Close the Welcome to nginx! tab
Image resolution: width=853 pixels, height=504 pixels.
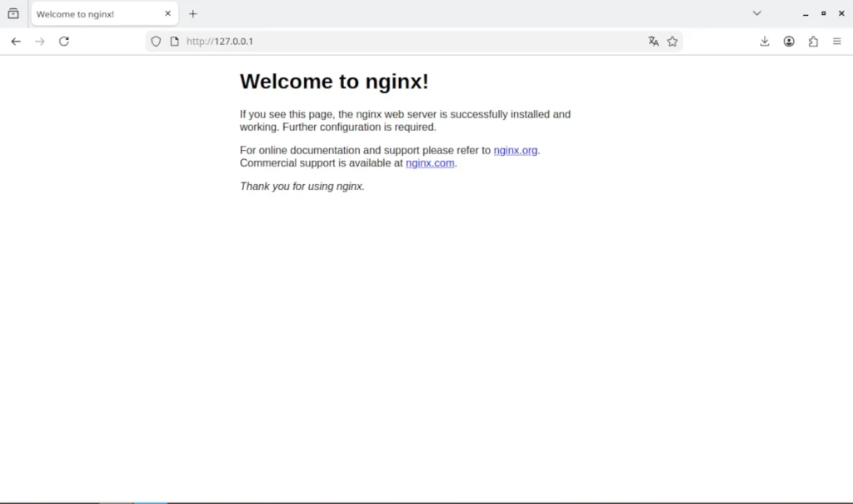pos(167,13)
